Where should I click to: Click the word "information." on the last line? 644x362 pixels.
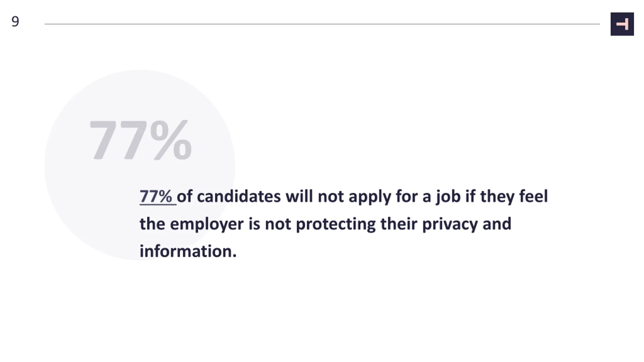188,251
